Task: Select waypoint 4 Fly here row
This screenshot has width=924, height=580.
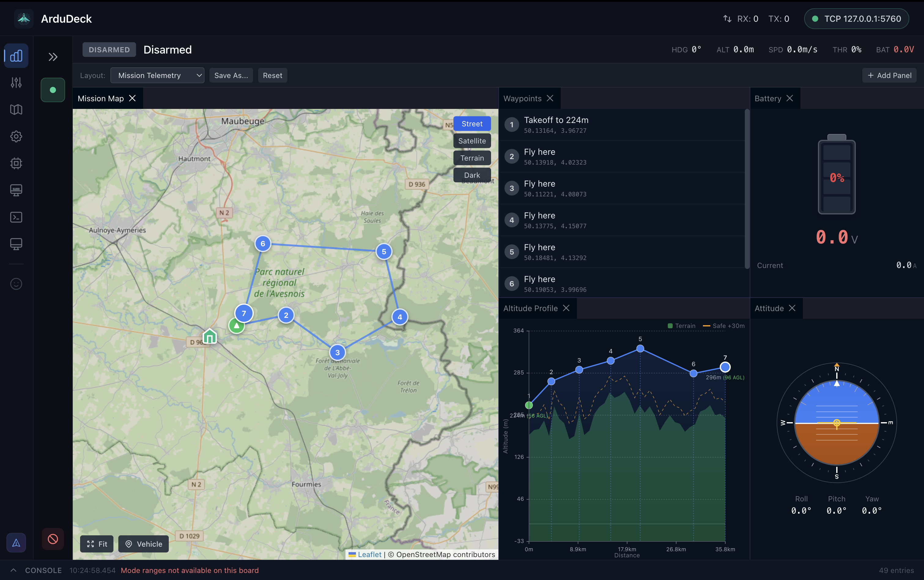Action: (x=622, y=220)
